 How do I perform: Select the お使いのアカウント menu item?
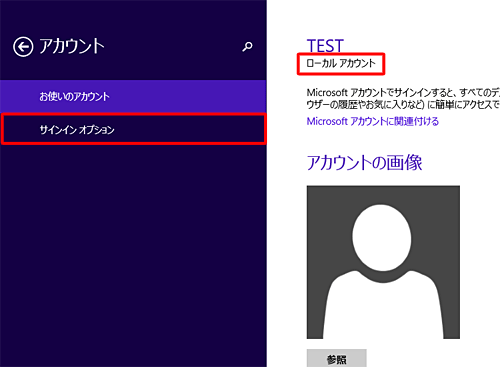pyautogui.click(x=133, y=96)
